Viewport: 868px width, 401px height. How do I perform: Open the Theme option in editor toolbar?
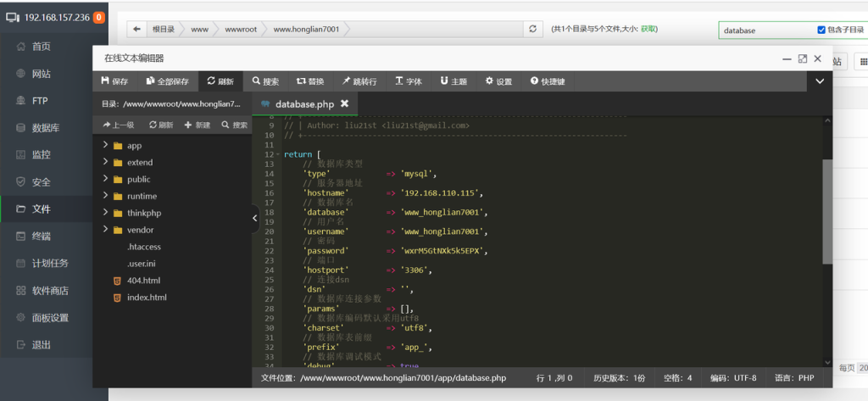pyautogui.click(x=453, y=81)
